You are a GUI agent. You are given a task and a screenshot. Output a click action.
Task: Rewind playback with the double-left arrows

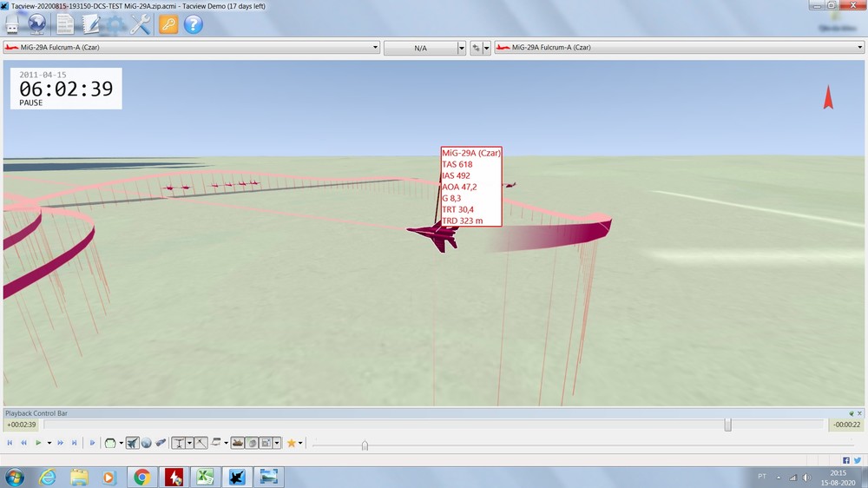(x=23, y=443)
